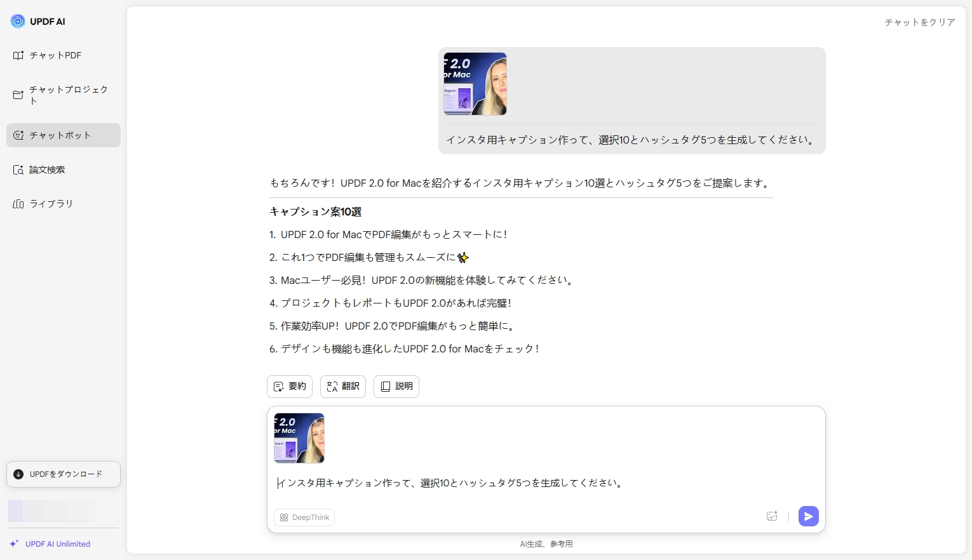Click the 説明 explain button
The width and height of the screenshot is (972, 560).
[396, 386]
